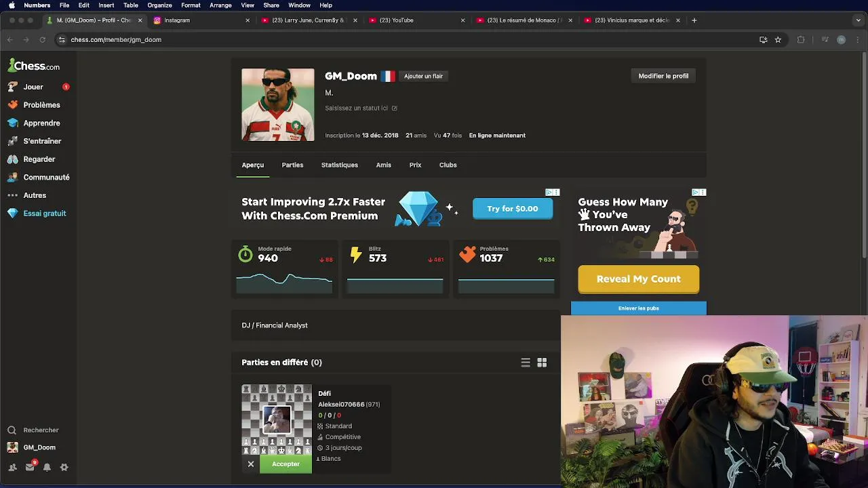The width and height of the screenshot is (868, 488).
Task: Open Problèmes 1037 rating card
Action: click(x=506, y=268)
